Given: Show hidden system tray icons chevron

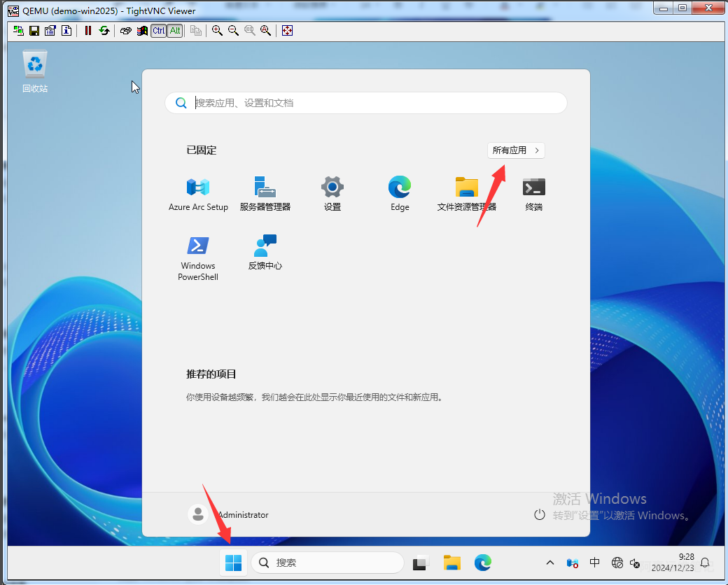Looking at the screenshot, I should pyautogui.click(x=550, y=563).
